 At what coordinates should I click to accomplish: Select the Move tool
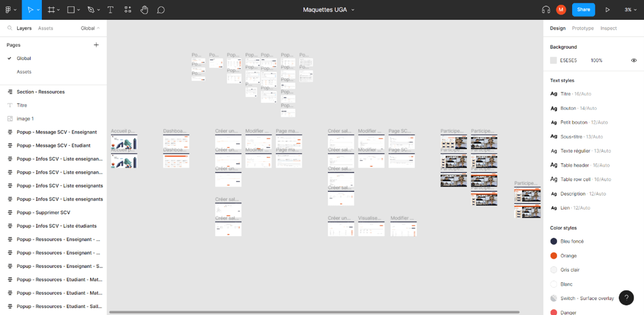(30, 10)
